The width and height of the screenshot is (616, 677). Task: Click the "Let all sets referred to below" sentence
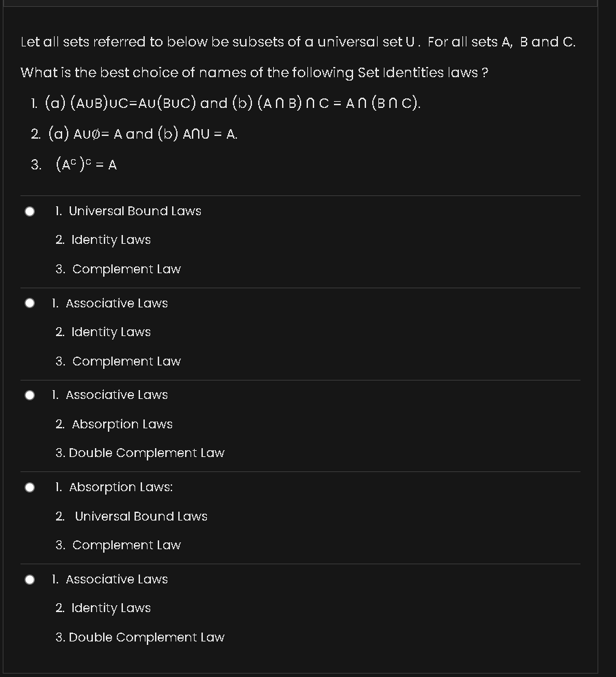tap(298, 42)
